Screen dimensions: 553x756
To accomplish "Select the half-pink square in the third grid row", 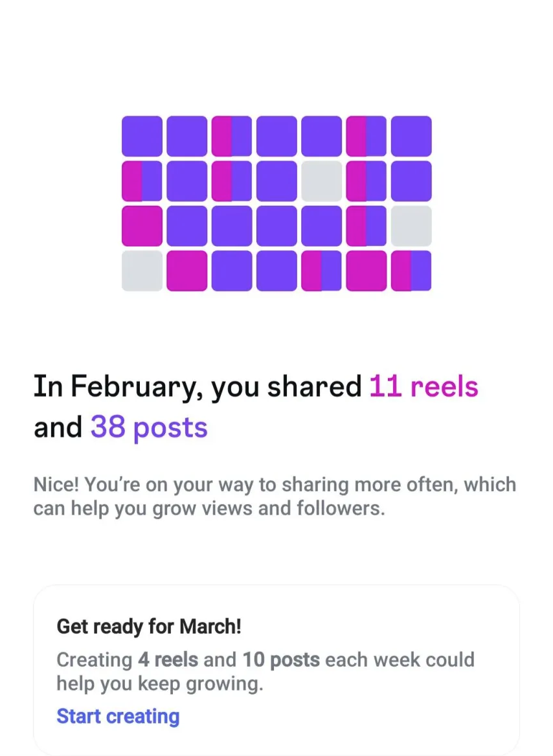I will click(366, 226).
